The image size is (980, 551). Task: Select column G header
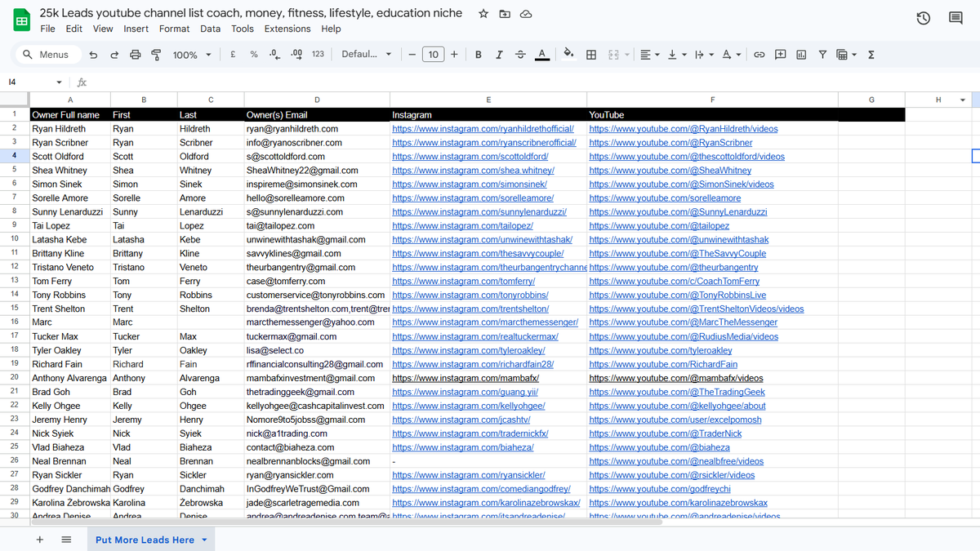[x=871, y=100]
